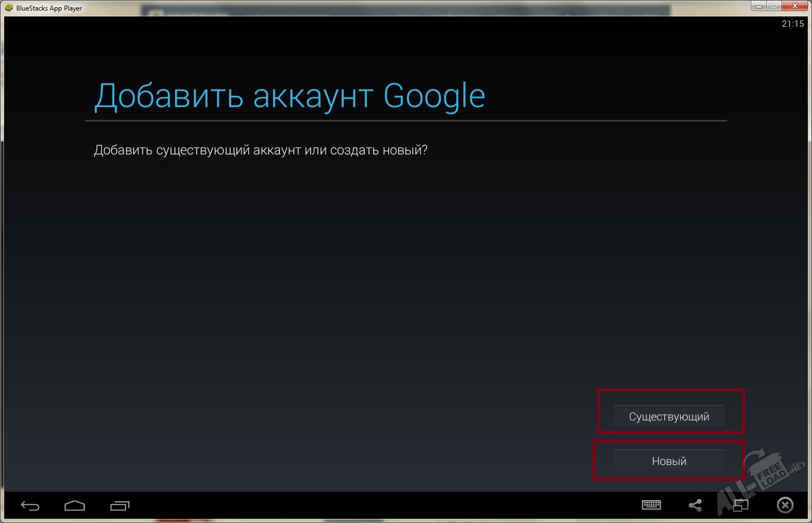The height and width of the screenshot is (523, 812).
Task: Toggle full screen mode icon
Action: point(741,505)
